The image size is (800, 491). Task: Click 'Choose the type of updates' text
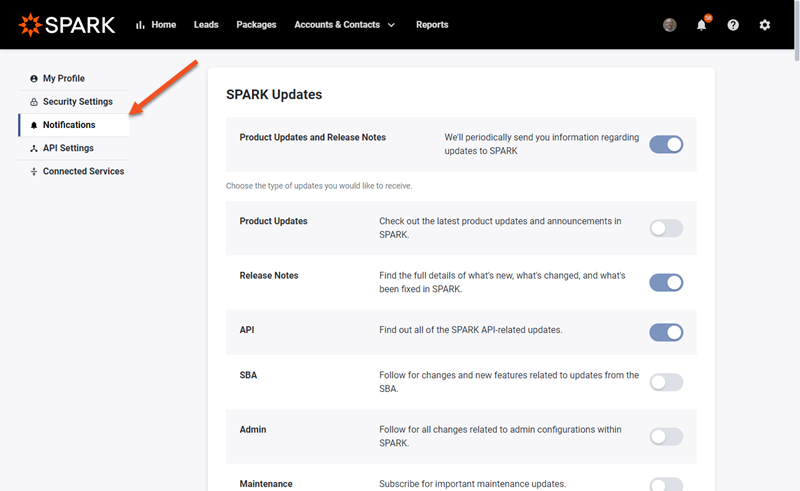(319, 186)
